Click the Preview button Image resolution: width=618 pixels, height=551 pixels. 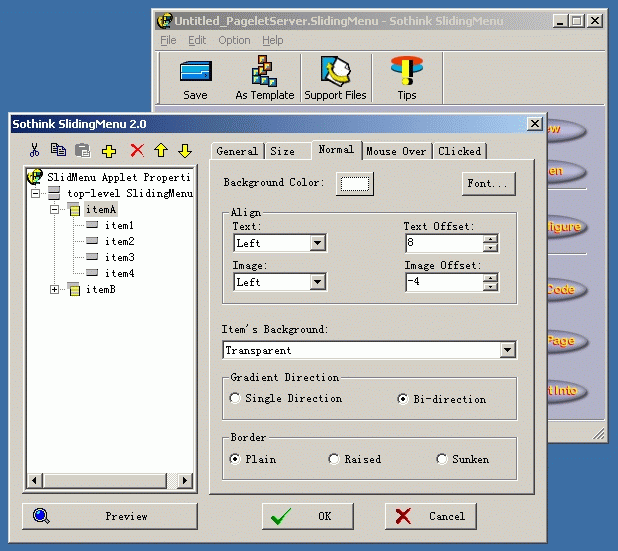[110, 516]
